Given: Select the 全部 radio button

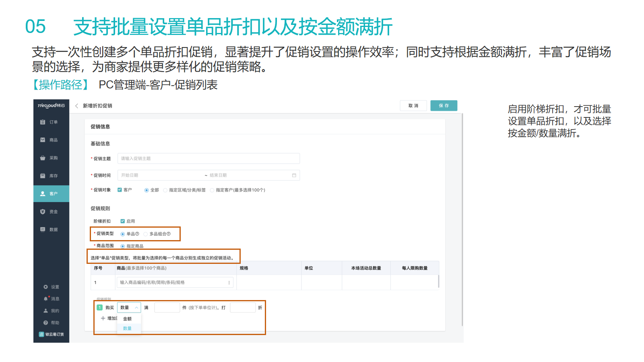Looking at the screenshot, I should pyautogui.click(x=147, y=190).
